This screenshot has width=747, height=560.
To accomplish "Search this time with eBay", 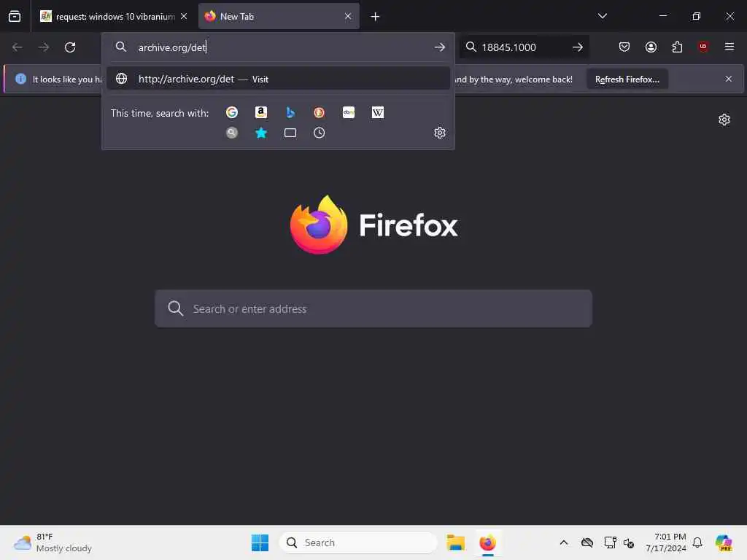I will [349, 112].
